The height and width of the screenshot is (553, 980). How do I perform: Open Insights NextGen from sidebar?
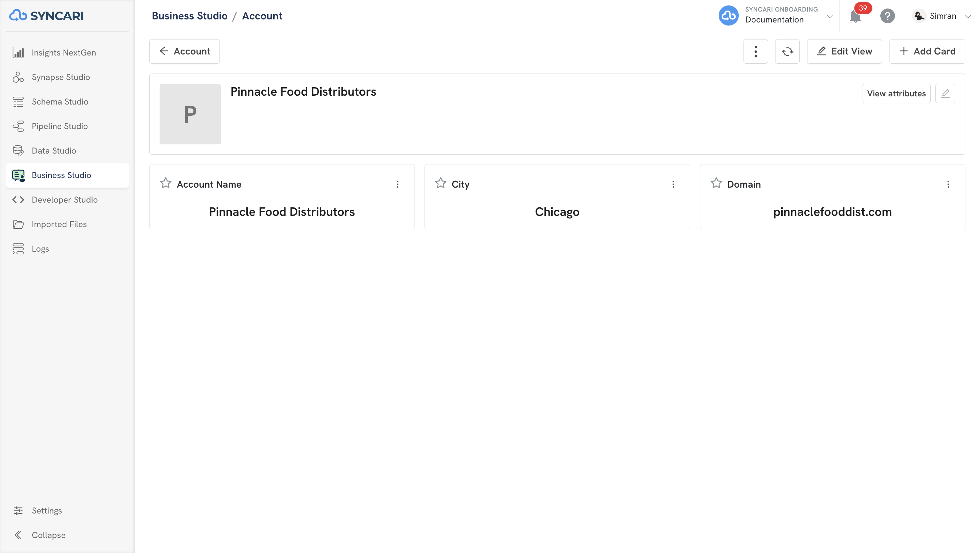(67, 52)
